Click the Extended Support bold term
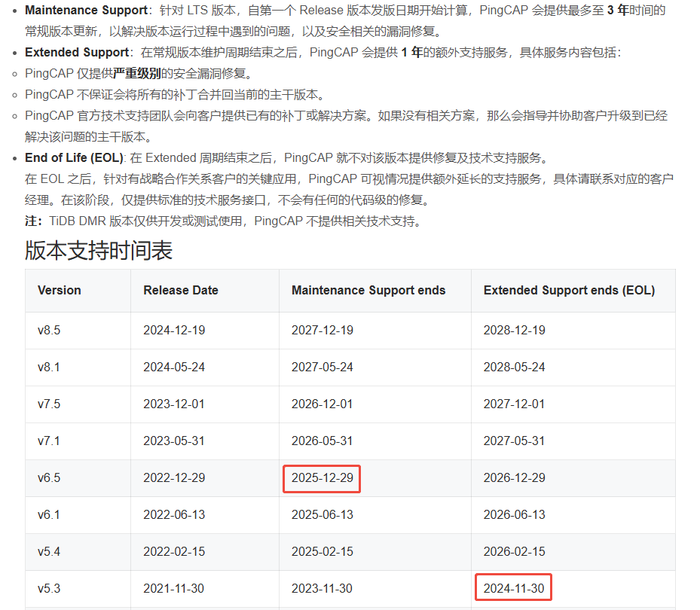Screen dimensions: 700x610 point(77,53)
